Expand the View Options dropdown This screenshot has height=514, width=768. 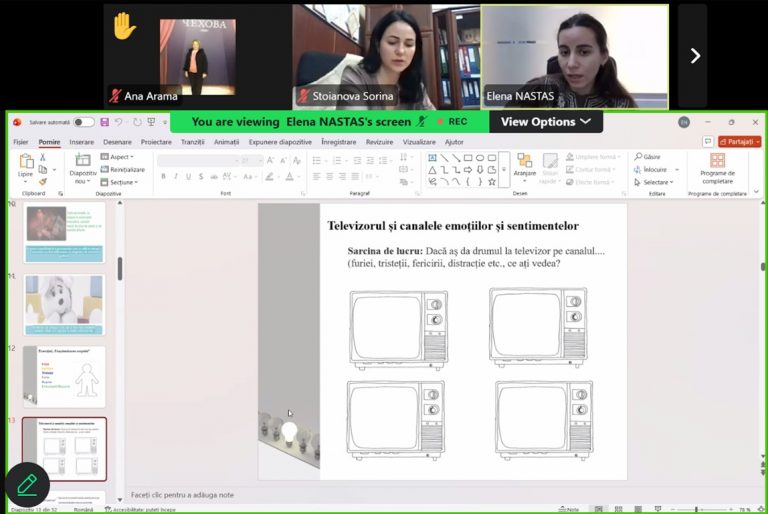[x=546, y=122]
